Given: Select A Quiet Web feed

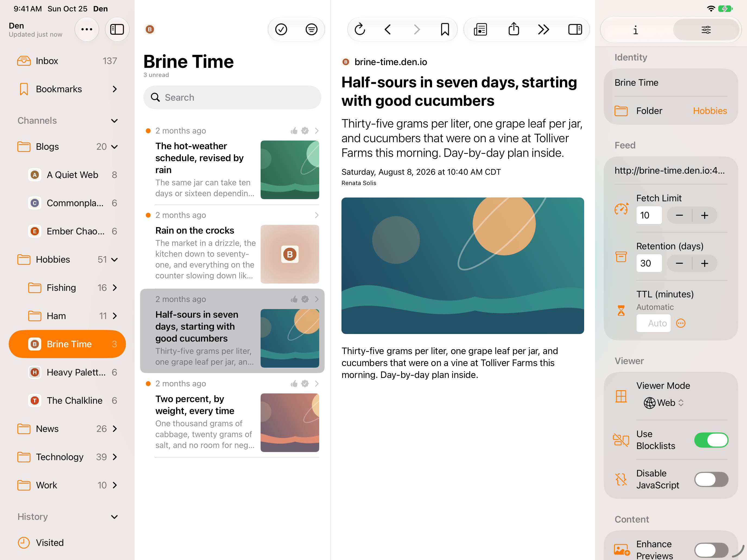Looking at the screenshot, I should click(x=67, y=175).
